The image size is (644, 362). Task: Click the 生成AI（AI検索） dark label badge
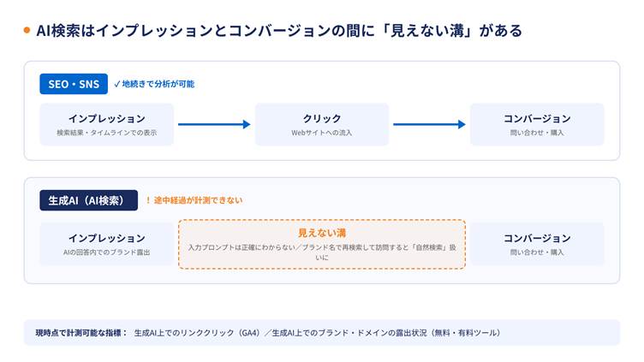click(89, 200)
